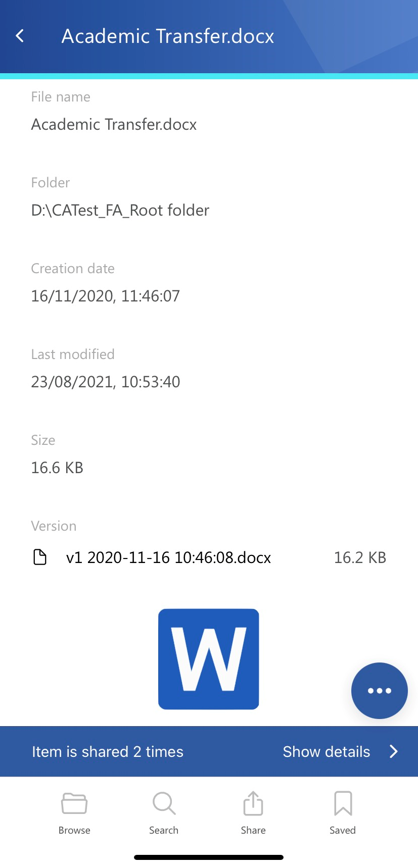418x868 pixels.
Task: Tap the 16.2 KB version size
Action: 360,557
